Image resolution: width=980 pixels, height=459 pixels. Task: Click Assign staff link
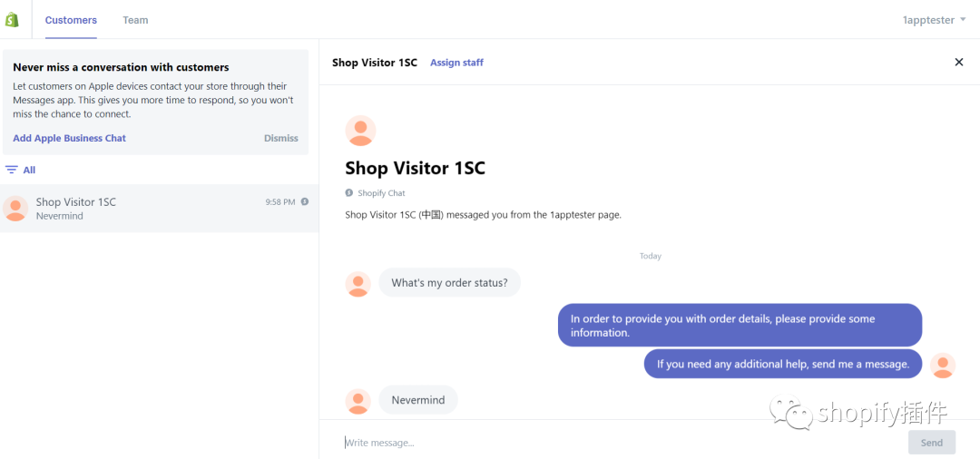pyautogui.click(x=456, y=63)
